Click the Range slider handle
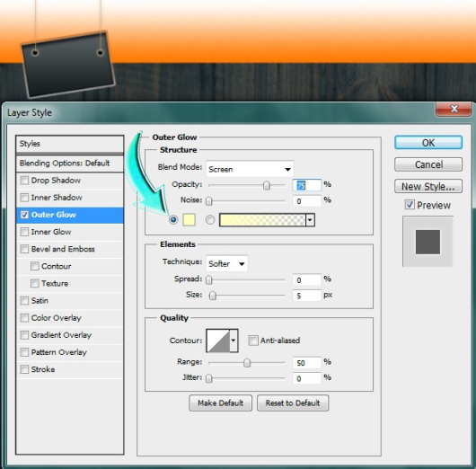The height and width of the screenshot is (469, 476). click(x=247, y=363)
